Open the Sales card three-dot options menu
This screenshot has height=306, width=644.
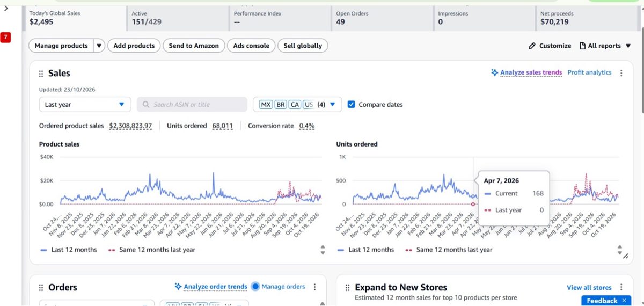pos(621,73)
